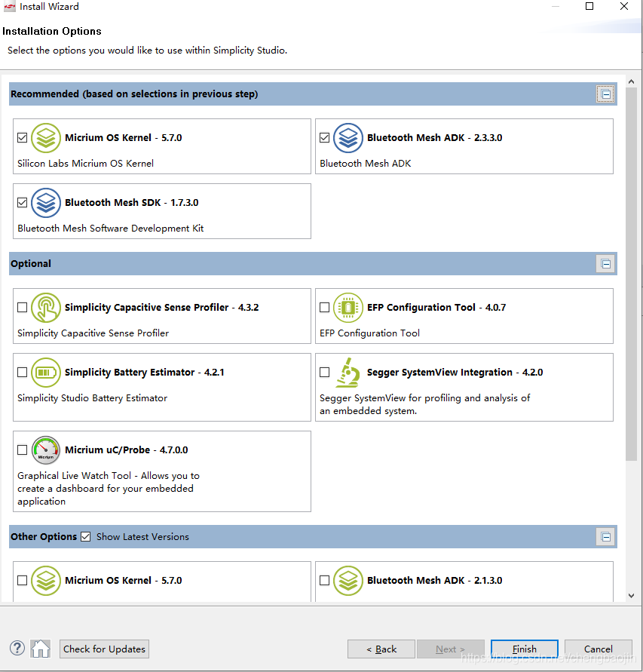
Task: Check Simplicity Battery Estimator 4.2.1
Action: coord(23,372)
